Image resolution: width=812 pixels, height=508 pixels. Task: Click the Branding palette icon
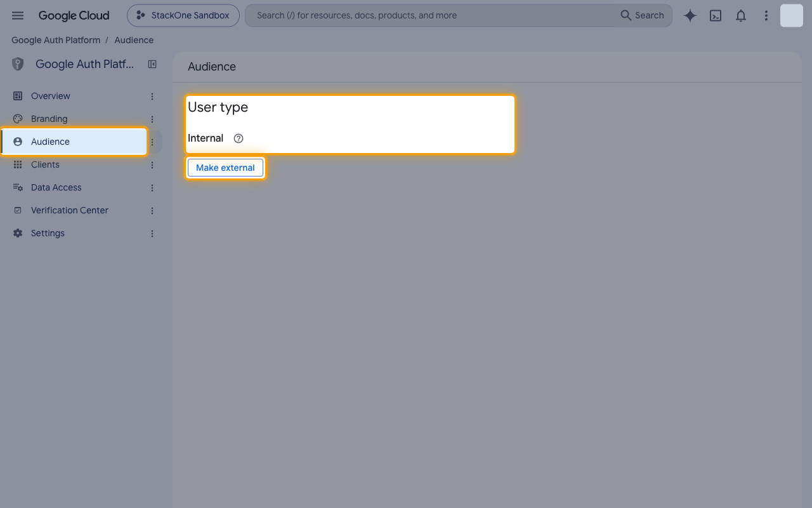tap(18, 119)
